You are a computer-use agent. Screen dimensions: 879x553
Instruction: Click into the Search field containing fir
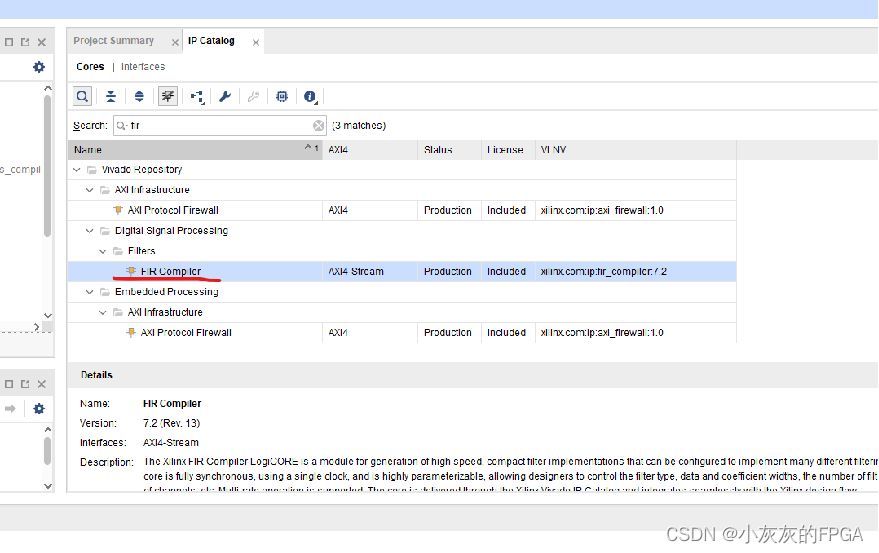pyautogui.click(x=220, y=126)
